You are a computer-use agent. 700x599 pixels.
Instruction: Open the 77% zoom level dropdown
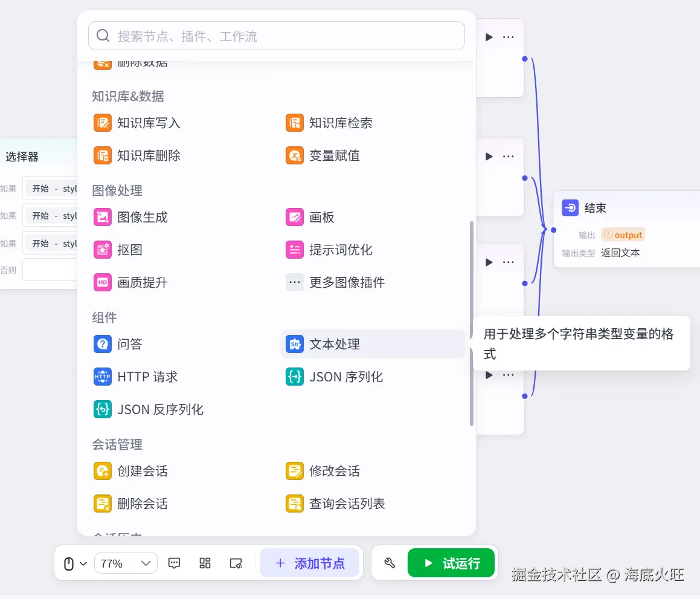coord(125,563)
